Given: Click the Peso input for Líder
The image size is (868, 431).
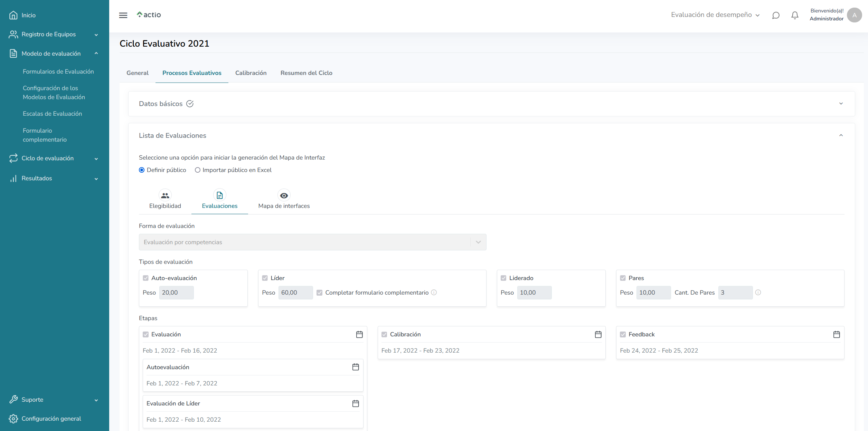Looking at the screenshot, I should 295,293.
